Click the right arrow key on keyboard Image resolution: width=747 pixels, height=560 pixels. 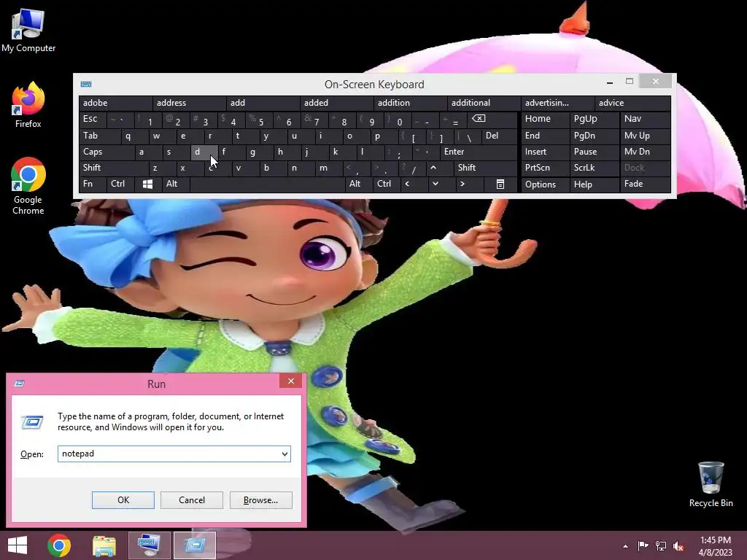469,184
